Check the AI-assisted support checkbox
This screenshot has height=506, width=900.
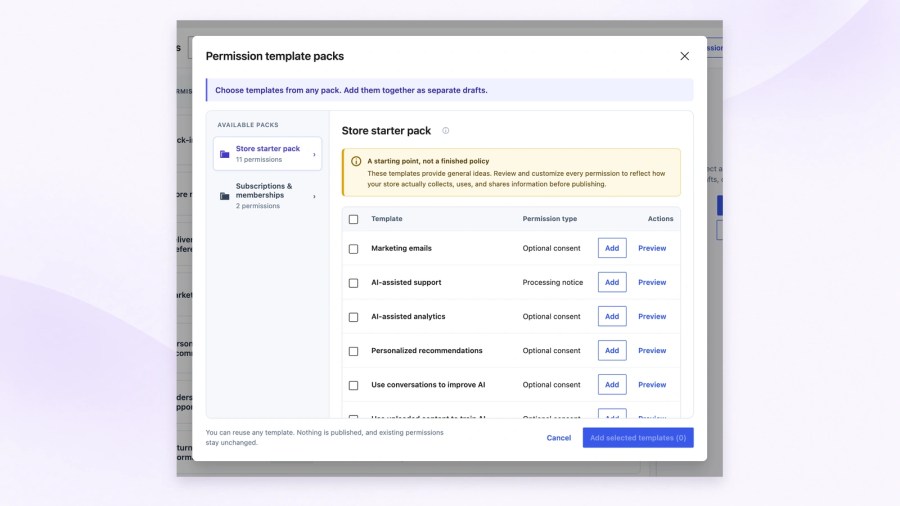354,283
